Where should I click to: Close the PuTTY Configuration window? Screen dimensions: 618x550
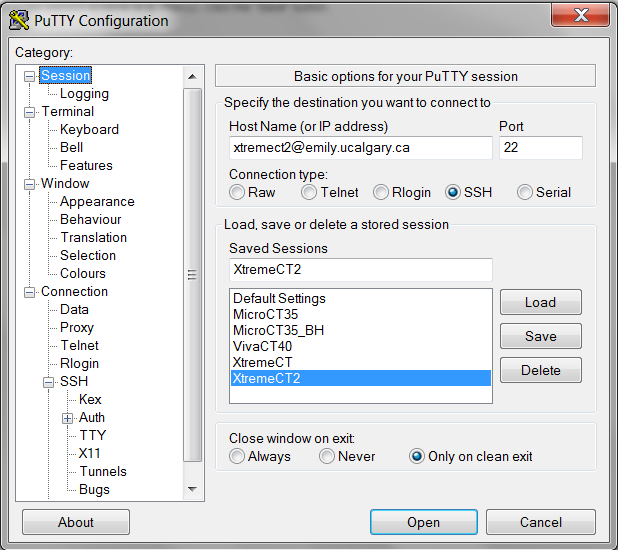[x=581, y=15]
